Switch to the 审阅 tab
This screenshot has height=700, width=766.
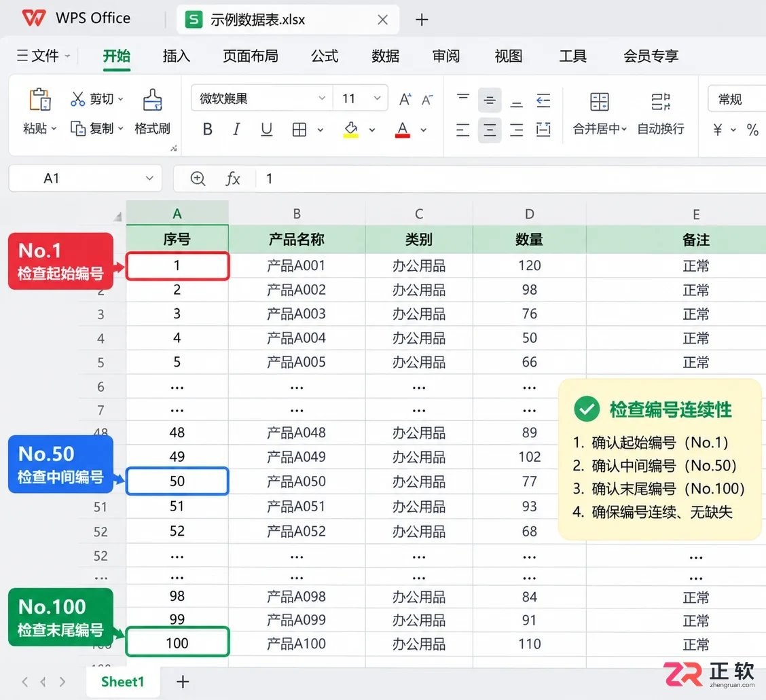446,56
